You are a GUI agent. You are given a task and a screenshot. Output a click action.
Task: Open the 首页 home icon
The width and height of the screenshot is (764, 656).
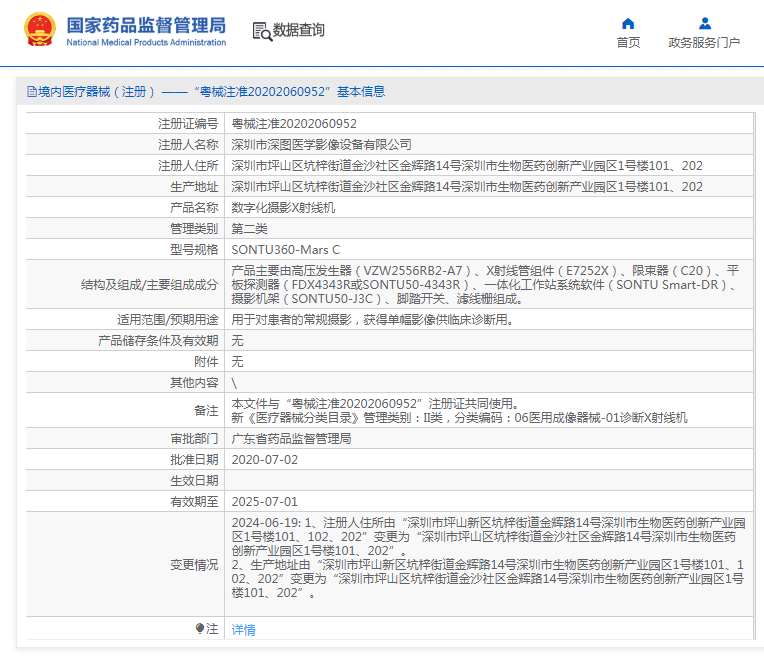click(628, 23)
